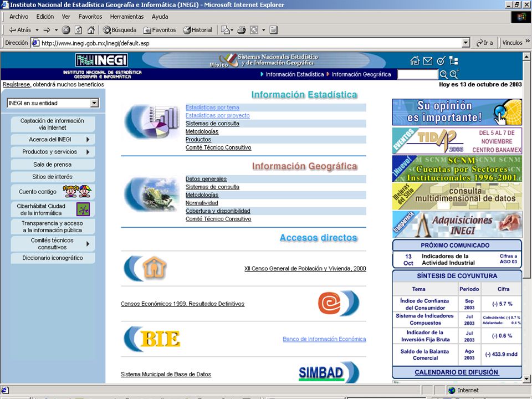Click the Cuento contigo kids icon

[77, 191]
